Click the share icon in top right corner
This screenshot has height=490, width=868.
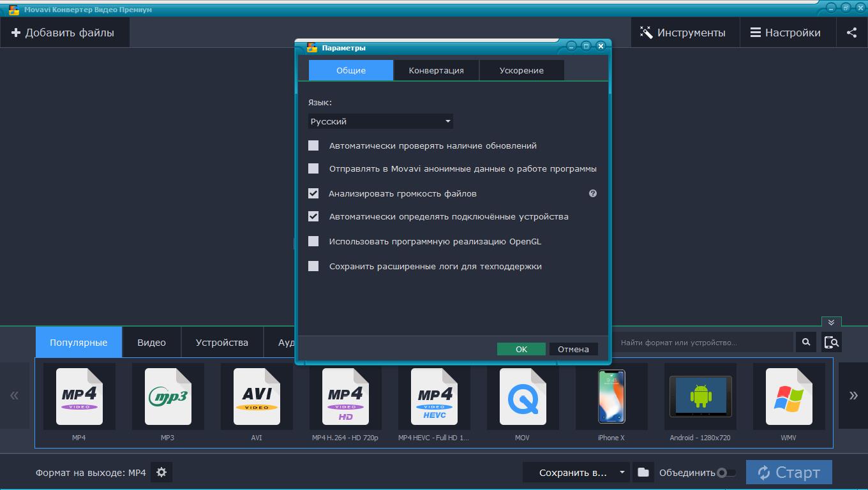tap(852, 32)
